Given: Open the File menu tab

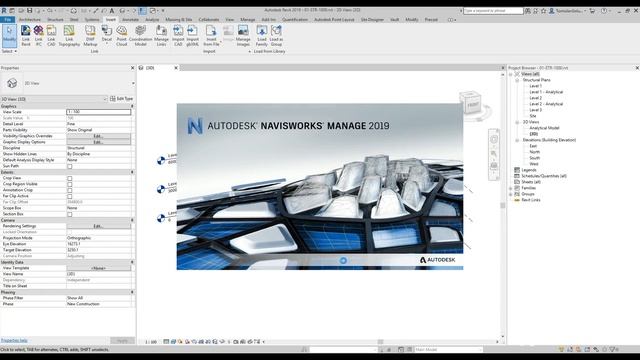Looking at the screenshot, I should pos(7,20).
